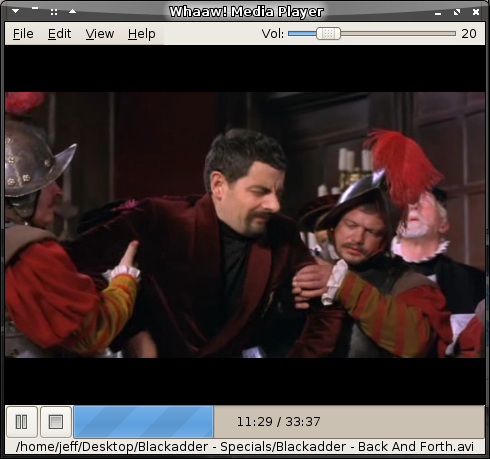
Task: Open window menu arrow in title bar
Action: pos(15,11)
